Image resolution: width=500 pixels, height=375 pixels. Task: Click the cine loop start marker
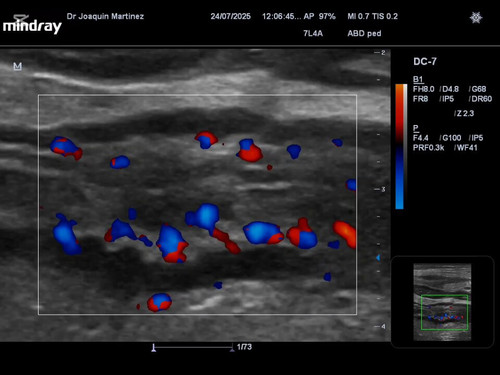(x=153, y=348)
